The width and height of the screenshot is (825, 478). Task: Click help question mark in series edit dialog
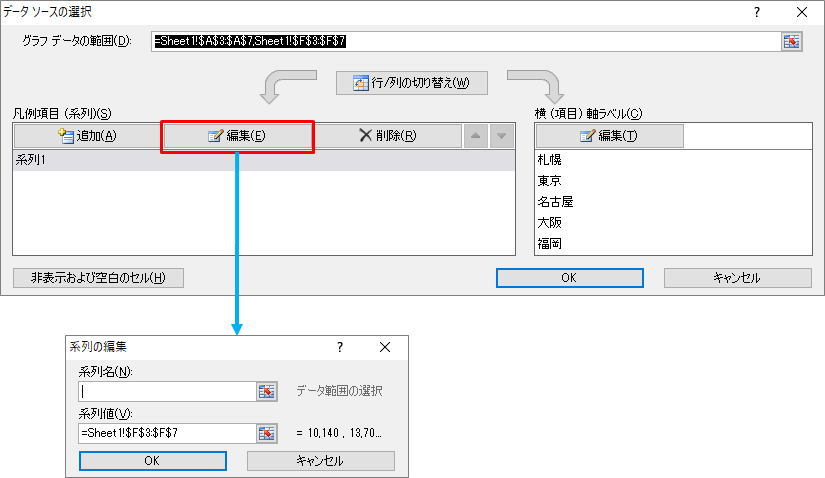[x=340, y=347]
